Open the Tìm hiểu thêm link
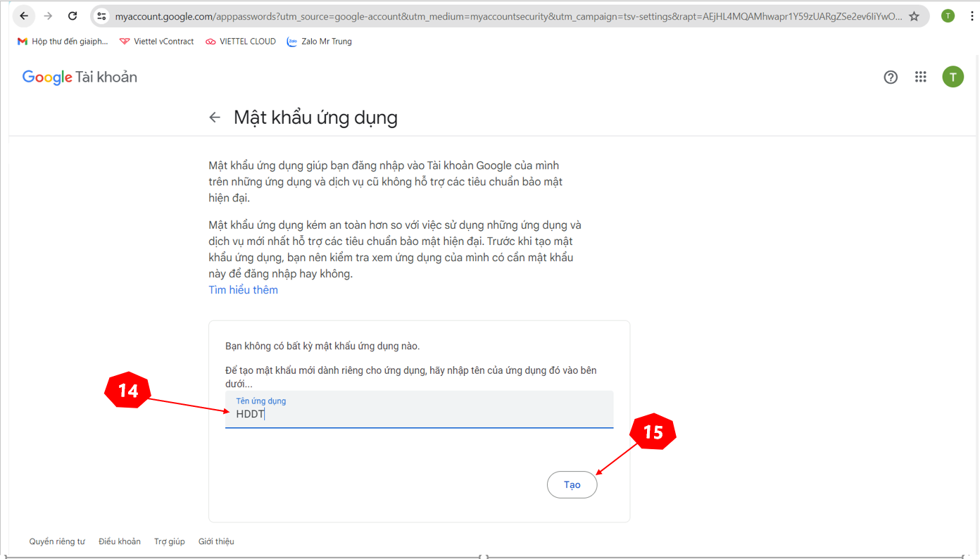 point(243,289)
